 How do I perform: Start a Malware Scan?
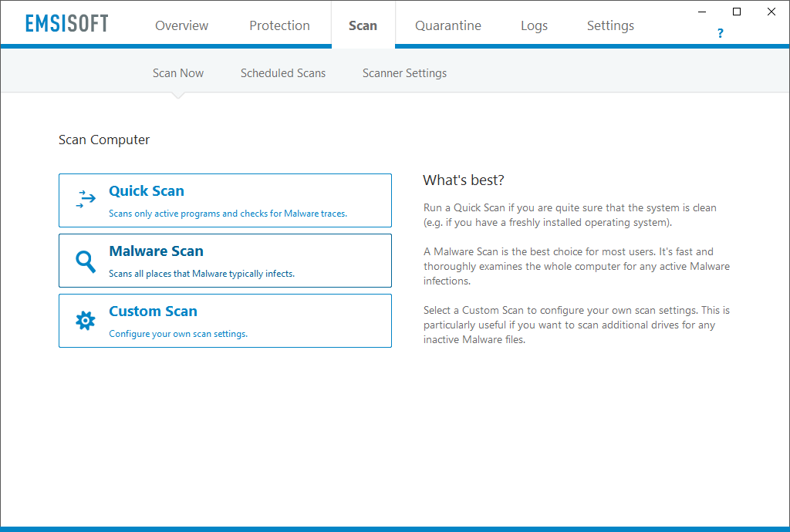coord(225,260)
